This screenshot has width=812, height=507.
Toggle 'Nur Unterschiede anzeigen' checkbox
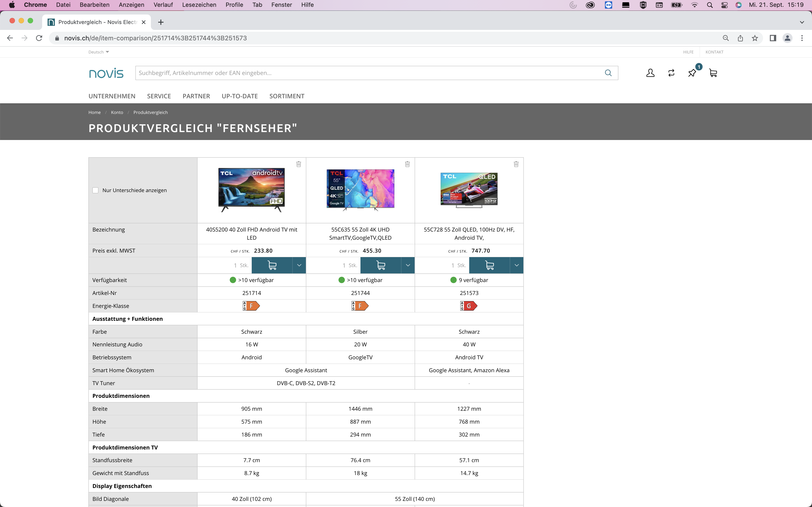[95, 190]
